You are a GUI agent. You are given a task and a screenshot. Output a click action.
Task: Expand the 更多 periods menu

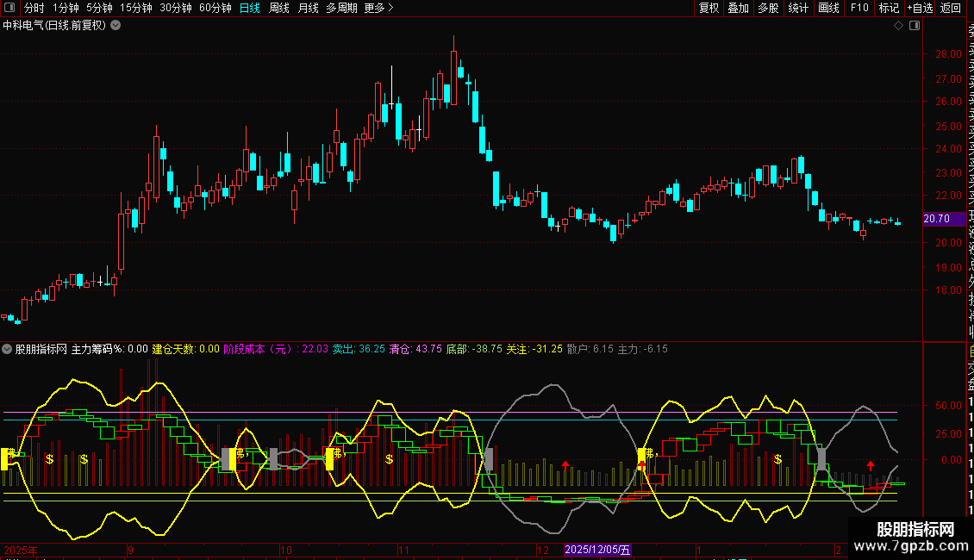379,8
